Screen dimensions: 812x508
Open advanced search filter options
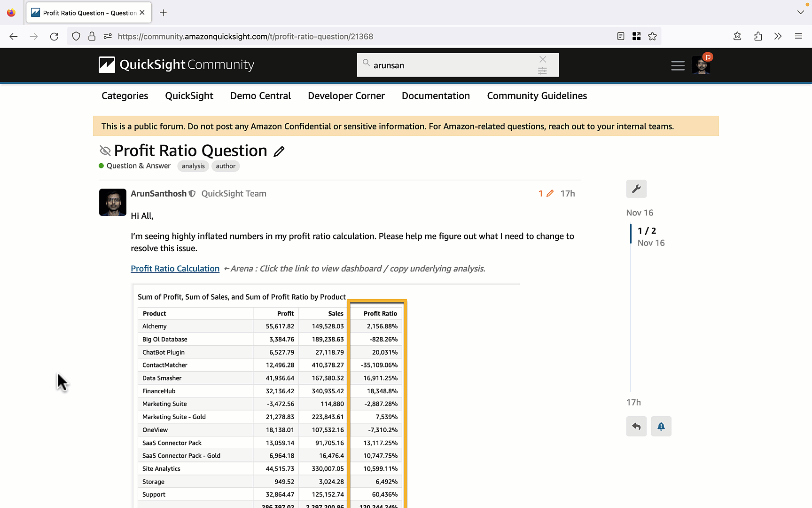point(542,71)
